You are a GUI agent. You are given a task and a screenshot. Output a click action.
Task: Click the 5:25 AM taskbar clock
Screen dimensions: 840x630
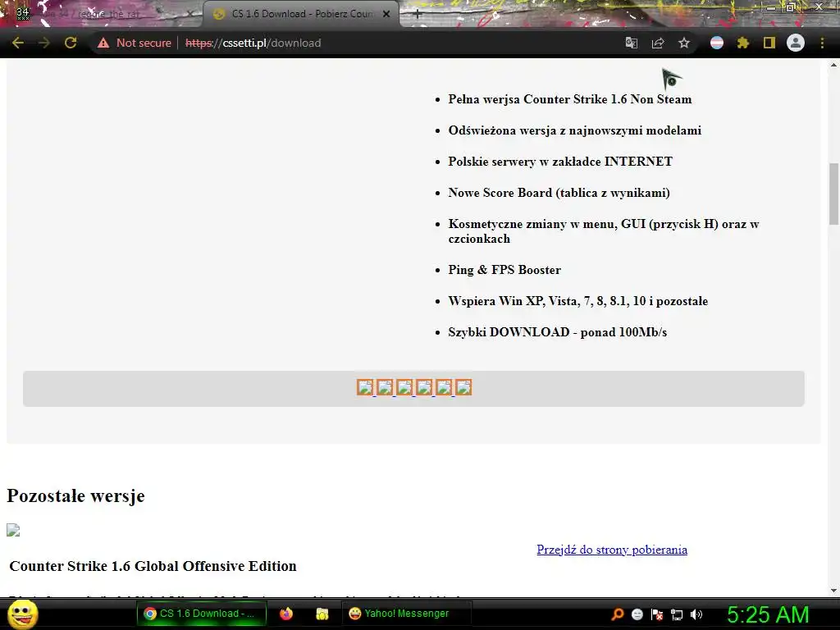768,614
